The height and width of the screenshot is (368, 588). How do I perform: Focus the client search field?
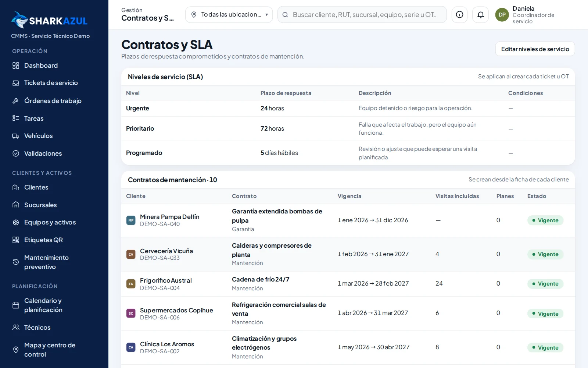pos(362,15)
